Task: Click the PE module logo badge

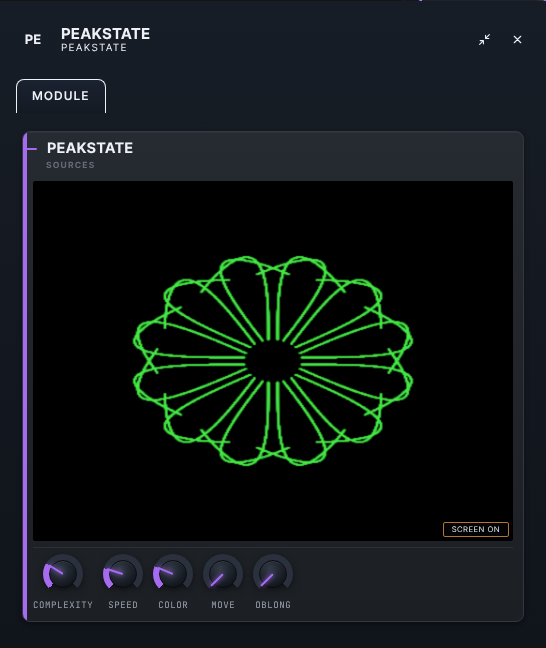Action: click(x=33, y=40)
